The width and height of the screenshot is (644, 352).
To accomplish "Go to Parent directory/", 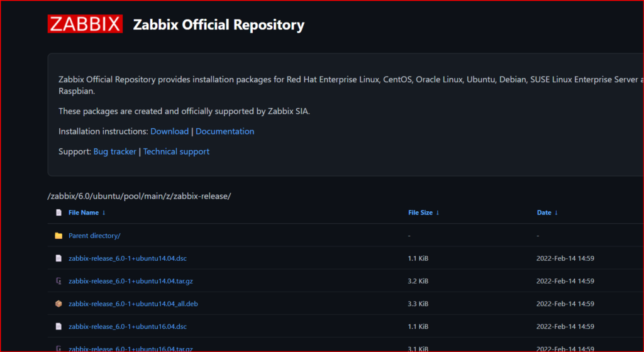I will pos(94,236).
